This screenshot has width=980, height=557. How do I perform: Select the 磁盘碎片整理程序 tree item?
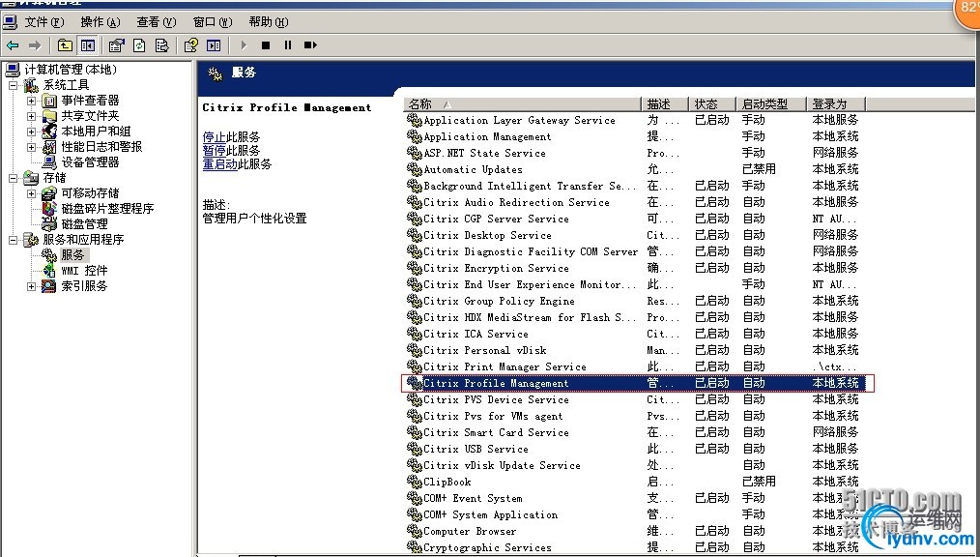click(x=107, y=209)
